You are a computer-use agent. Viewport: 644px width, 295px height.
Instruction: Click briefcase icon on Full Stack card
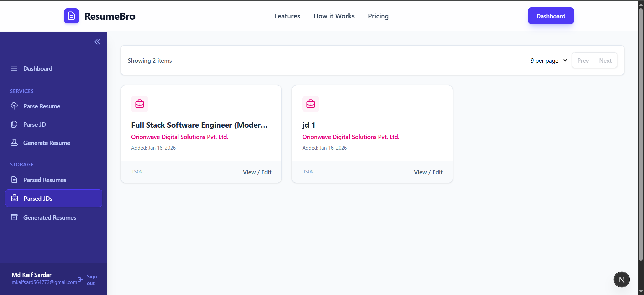[x=140, y=104]
